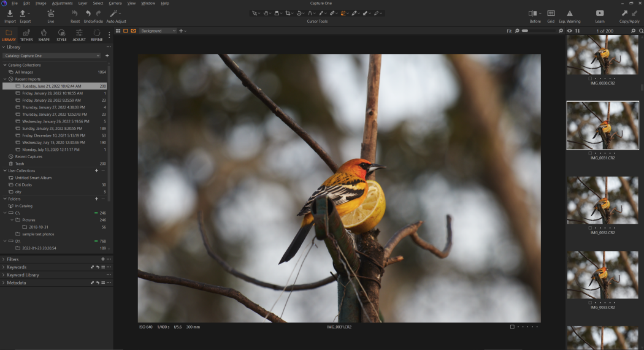This screenshot has width=644, height=350.
Task: Choose the white balance picker tool
Action: 354,13
